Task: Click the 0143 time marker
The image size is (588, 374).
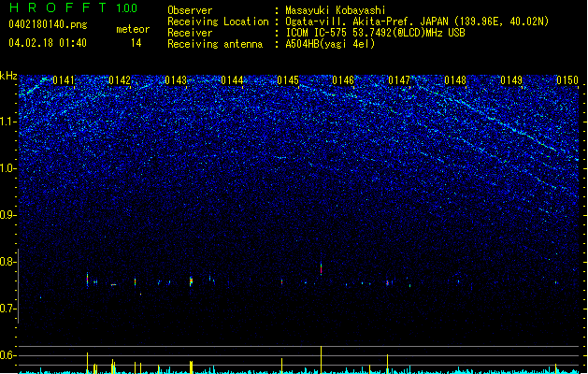Action: (176, 80)
